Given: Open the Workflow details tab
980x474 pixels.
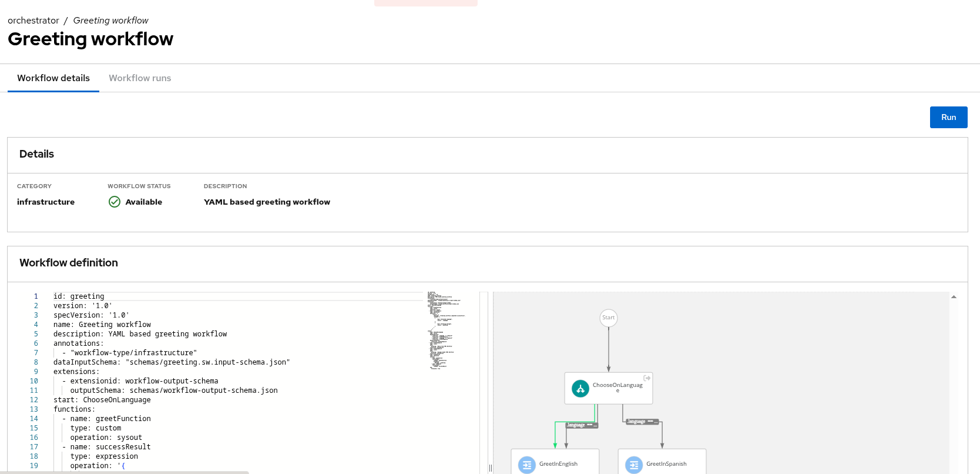Looking at the screenshot, I should point(53,78).
